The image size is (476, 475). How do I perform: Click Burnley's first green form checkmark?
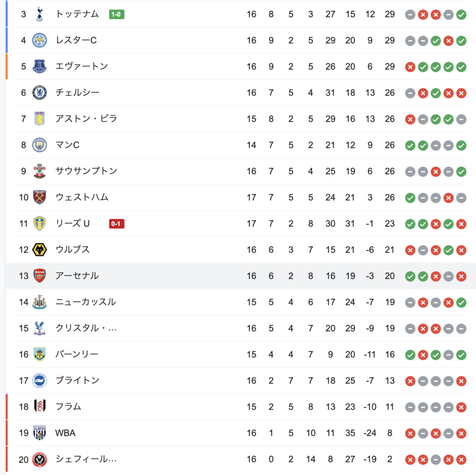410,355
